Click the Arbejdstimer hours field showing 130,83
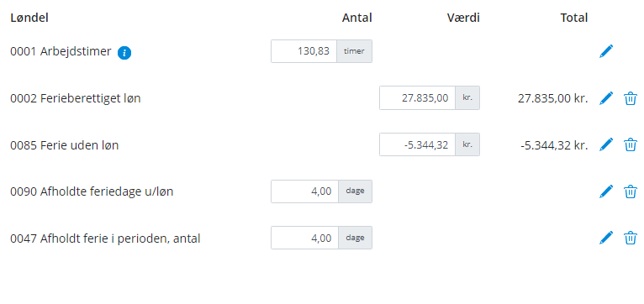The width and height of the screenshot is (644, 304). coord(304,51)
